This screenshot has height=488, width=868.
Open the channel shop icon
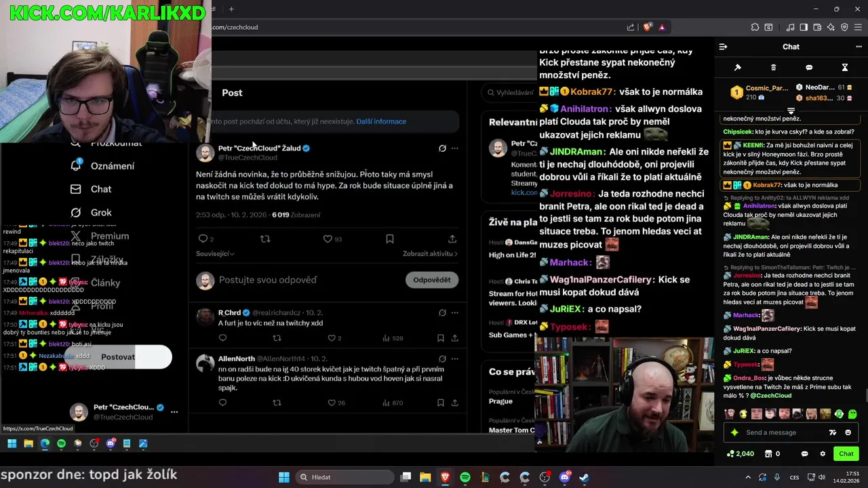768,453
